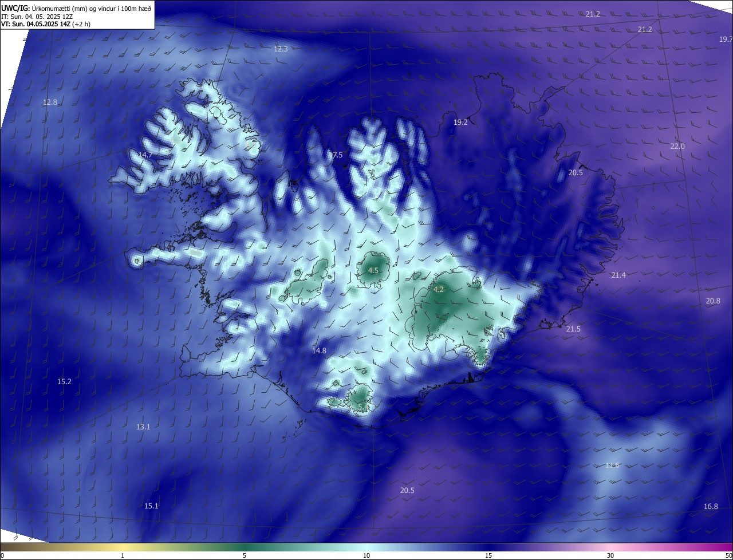Pick the 21.5 value label
The image size is (733, 560).
coord(573,329)
